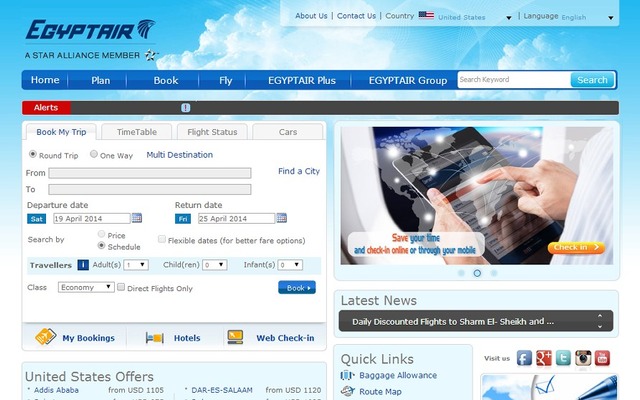Click the To city input field
640x400 pixels.
point(150,189)
